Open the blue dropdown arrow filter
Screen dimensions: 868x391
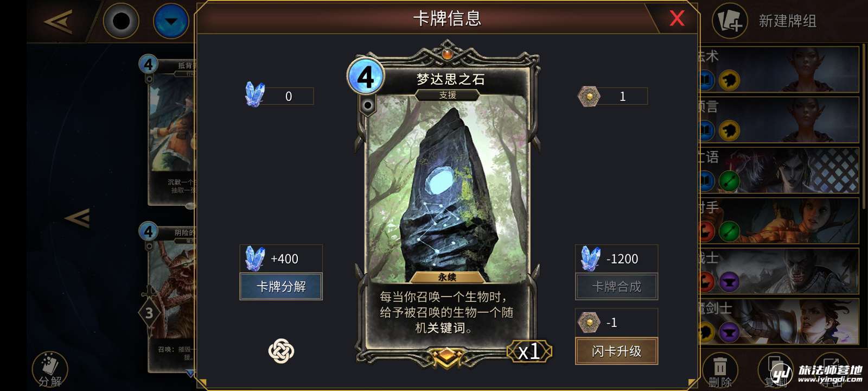tap(170, 22)
